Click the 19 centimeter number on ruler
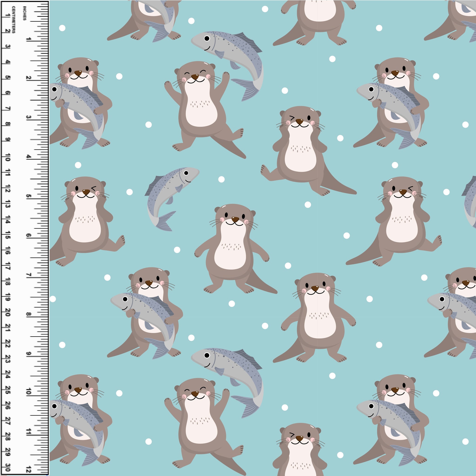Image resolution: width=476 pixels, height=476 pixels. tap(8, 297)
